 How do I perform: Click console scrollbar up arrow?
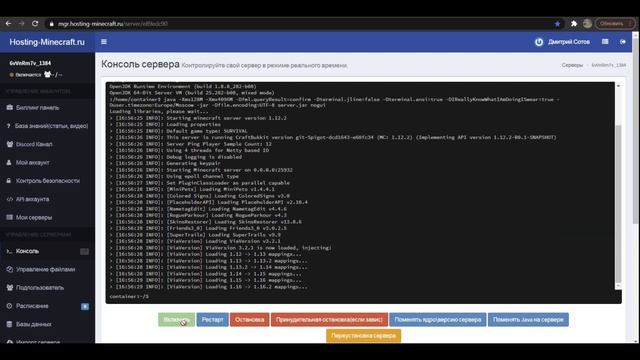point(618,86)
